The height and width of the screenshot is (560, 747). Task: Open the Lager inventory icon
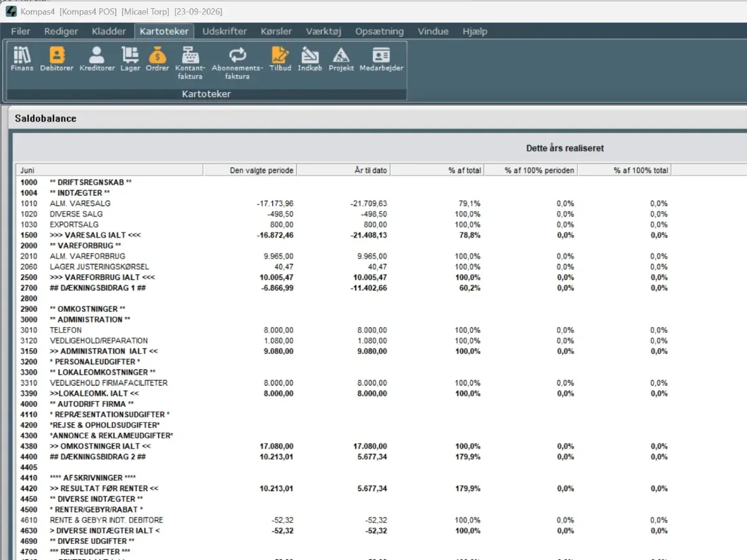pyautogui.click(x=130, y=59)
